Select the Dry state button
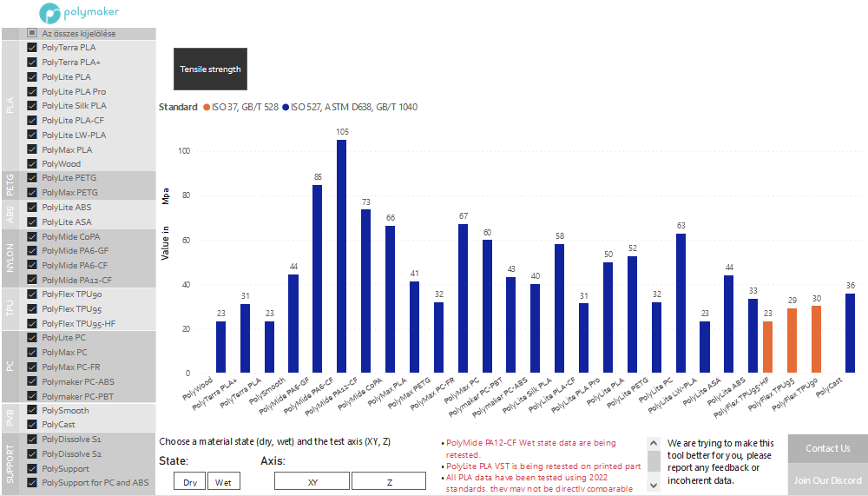The width and height of the screenshot is (868, 496). click(x=190, y=481)
